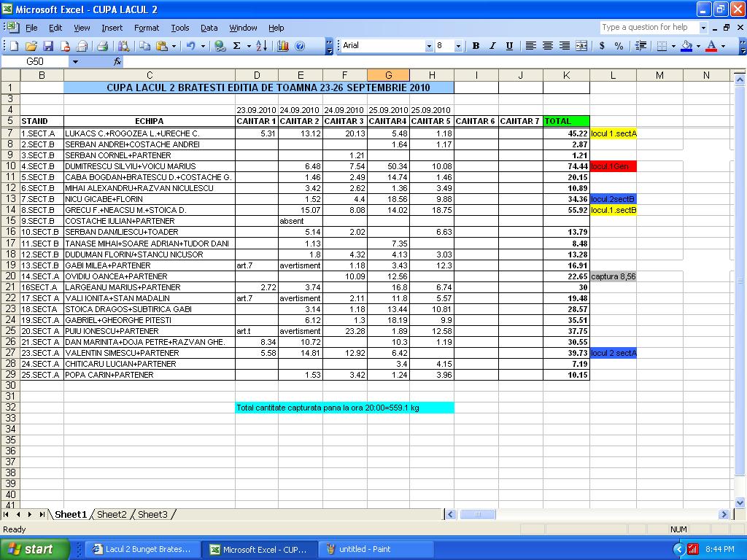The width and height of the screenshot is (747, 560).
Task: Open the Name Box dropdown arrow
Action: (74, 62)
